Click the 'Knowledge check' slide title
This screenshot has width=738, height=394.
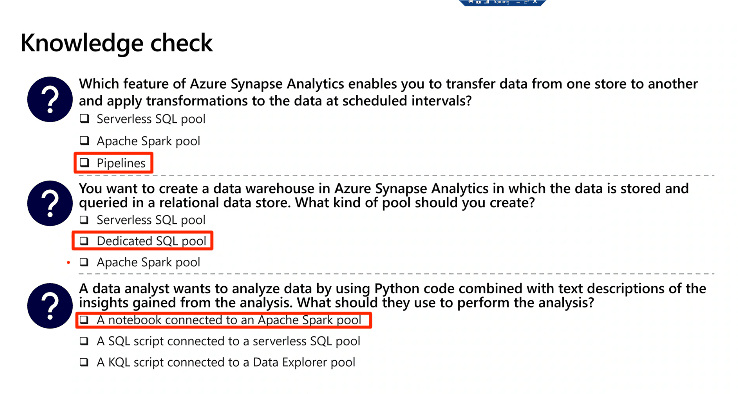(x=116, y=44)
